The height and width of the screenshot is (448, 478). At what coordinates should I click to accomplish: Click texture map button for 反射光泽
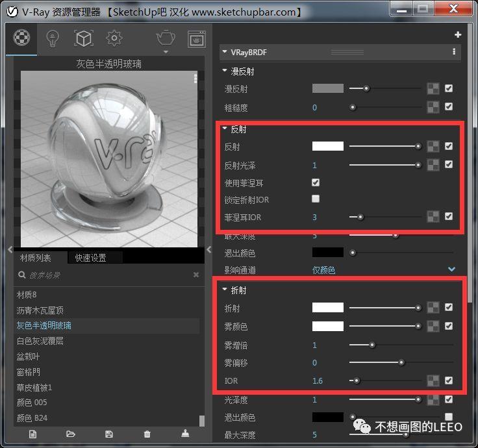(433, 165)
